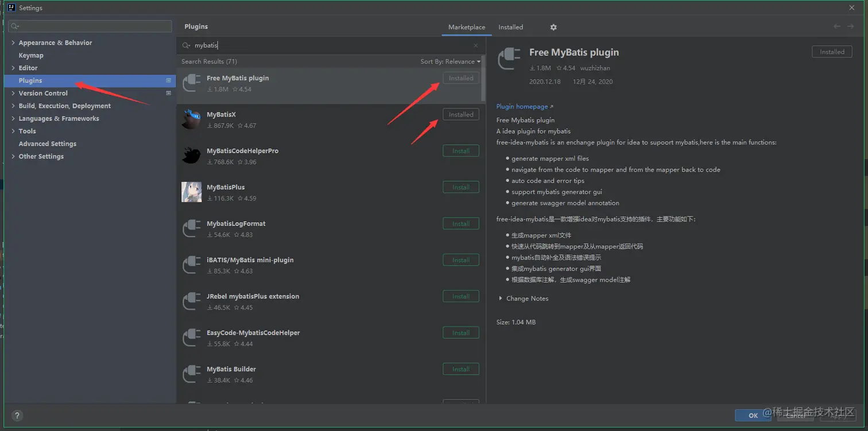Open the Sort By: Relevance dropdown
This screenshot has height=431, width=868.
click(451, 61)
